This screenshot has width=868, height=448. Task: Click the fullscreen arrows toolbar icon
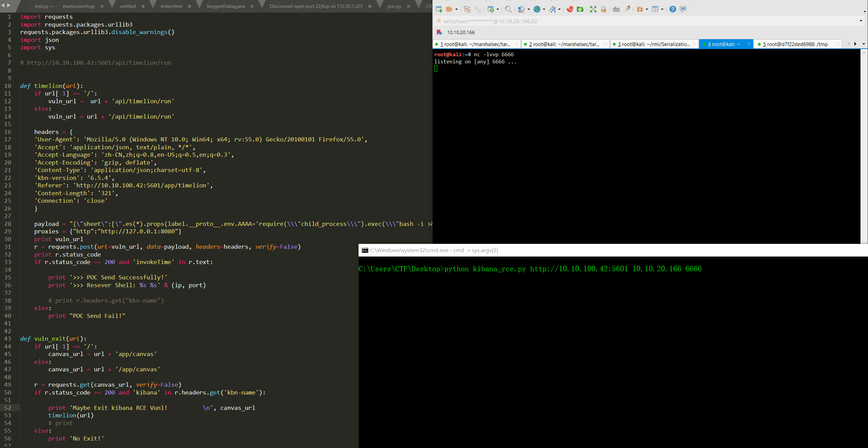(x=593, y=9)
